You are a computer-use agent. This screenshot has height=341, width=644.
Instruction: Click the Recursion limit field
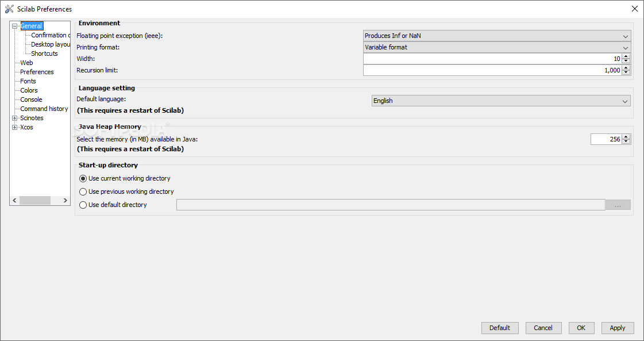pos(492,70)
